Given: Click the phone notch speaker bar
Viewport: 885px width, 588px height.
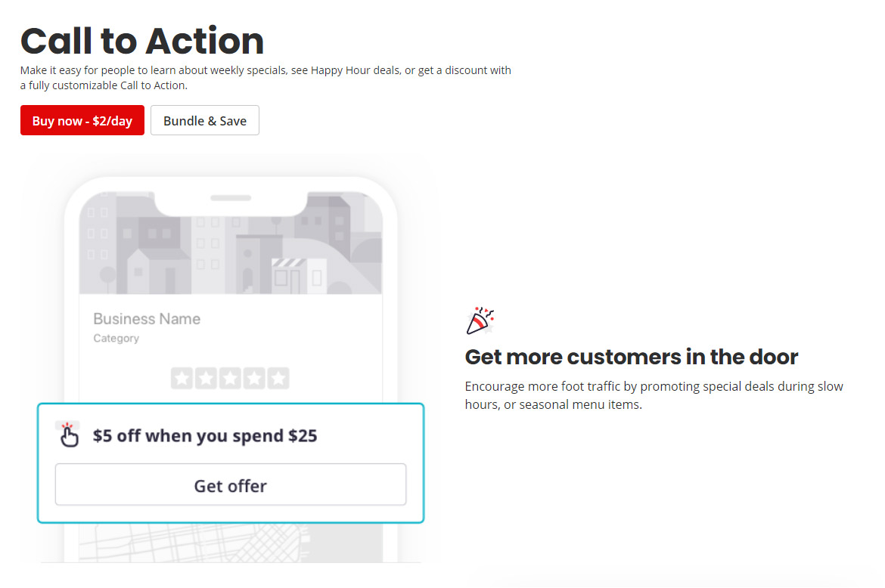Looking at the screenshot, I should (231, 198).
